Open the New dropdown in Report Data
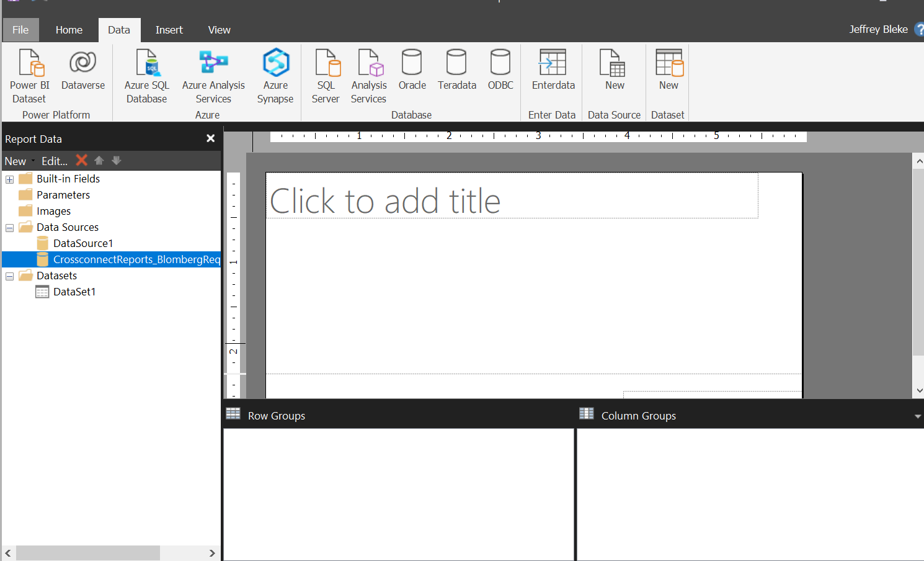This screenshot has width=924, height=561. pyautogui.click(x=20, y=161)
